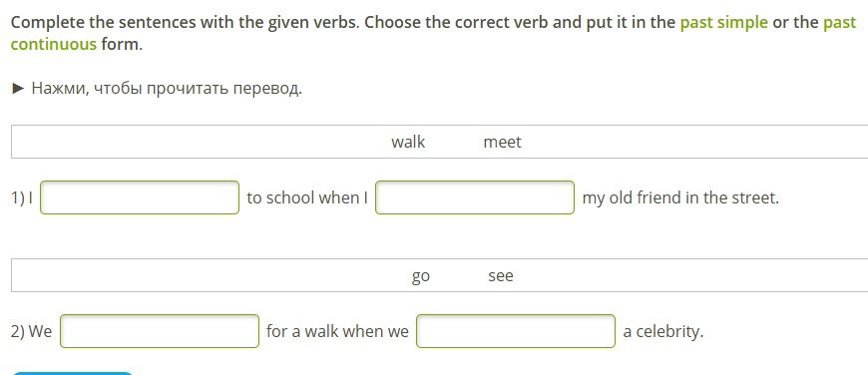Select the word 'meet' in word bank
This screenshot has height=375, width=868.
click(x=502, y=143)
